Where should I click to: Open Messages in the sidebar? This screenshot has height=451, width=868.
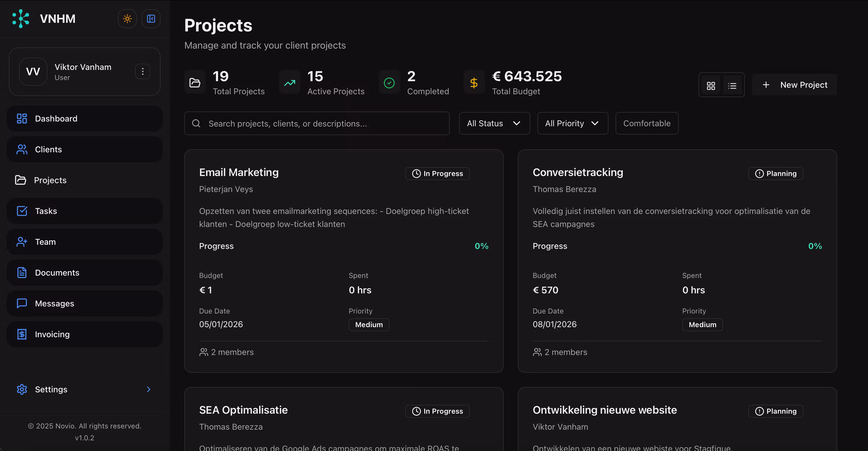[x=84, y=303]
